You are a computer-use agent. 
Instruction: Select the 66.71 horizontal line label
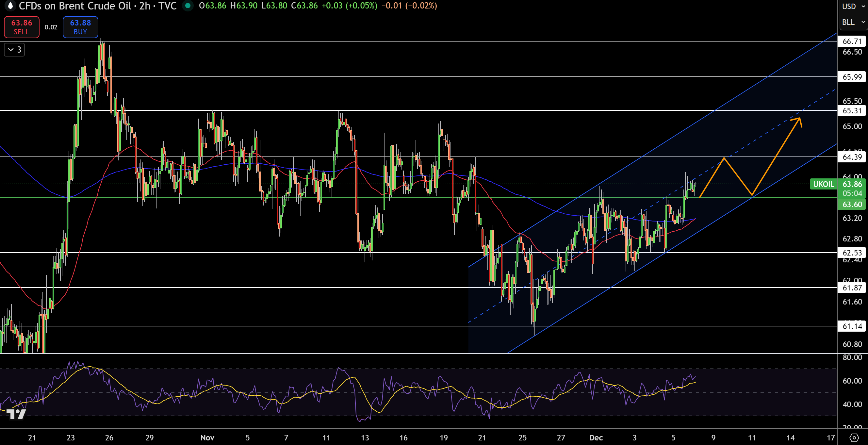(x=851, y=41)
